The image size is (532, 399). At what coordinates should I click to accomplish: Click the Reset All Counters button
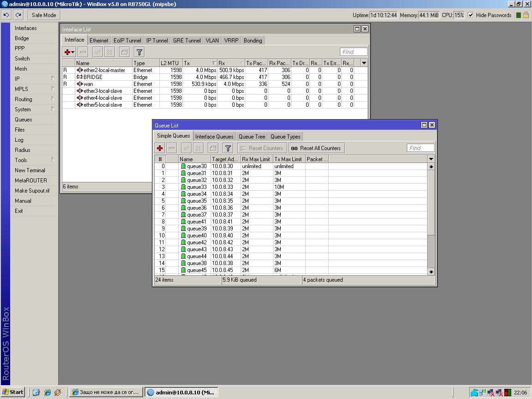(316, 148)
